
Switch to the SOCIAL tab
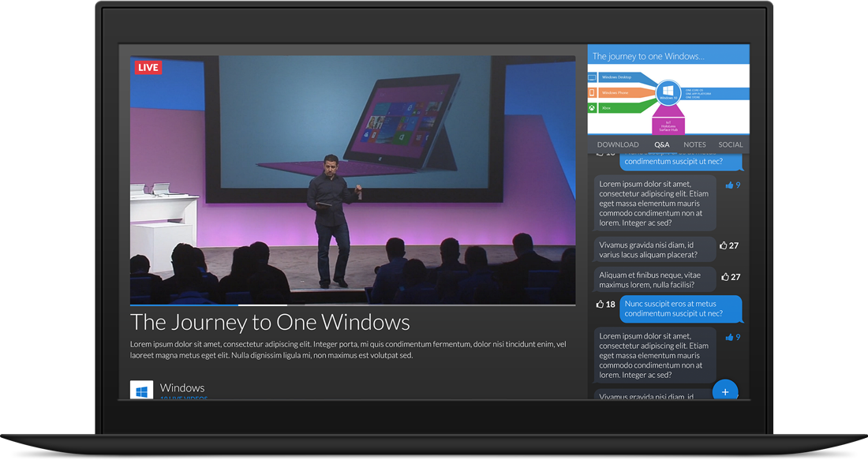click(x=731, y=144)
